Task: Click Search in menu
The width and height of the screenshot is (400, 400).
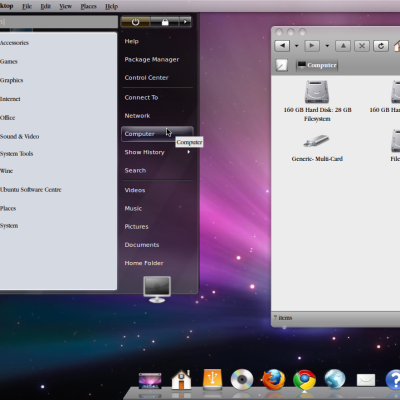Action: tap(135, 170)
